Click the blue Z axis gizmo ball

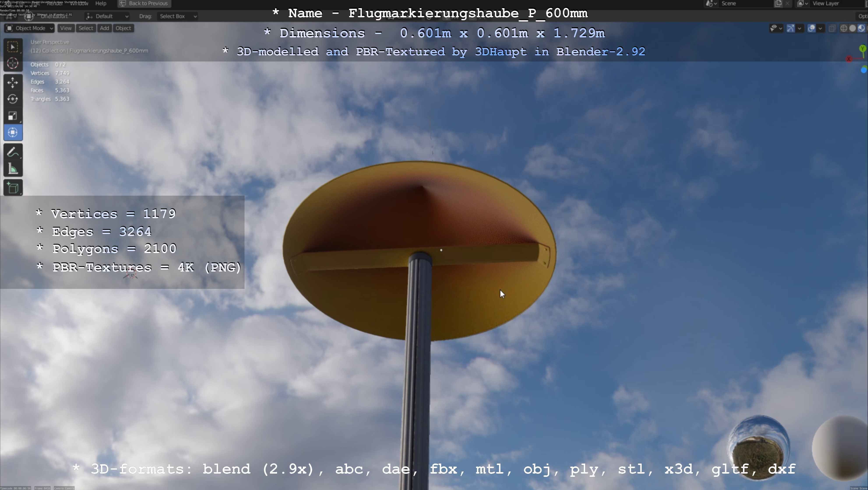pyautogui.click(x=864, y=70)
